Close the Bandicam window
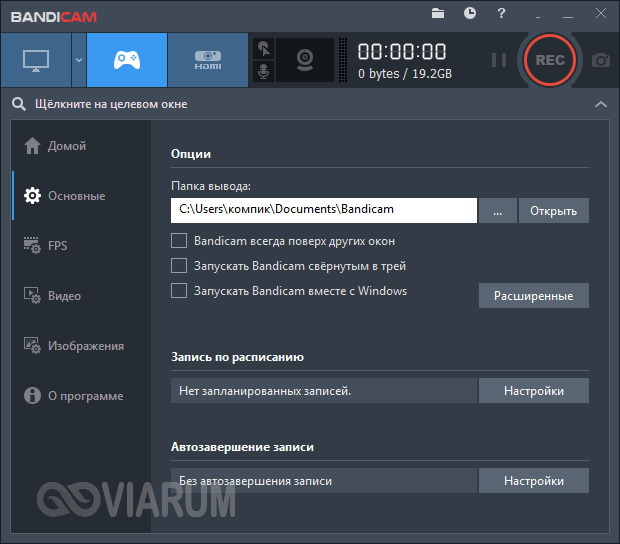 point(601,13)
